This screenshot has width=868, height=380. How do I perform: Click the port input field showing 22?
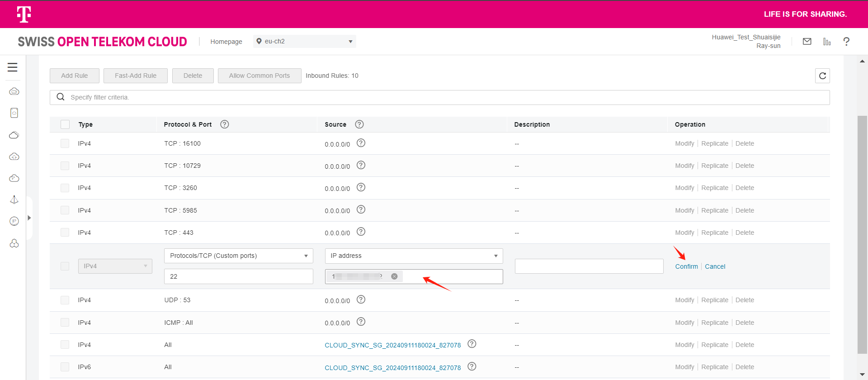[239, 276]
